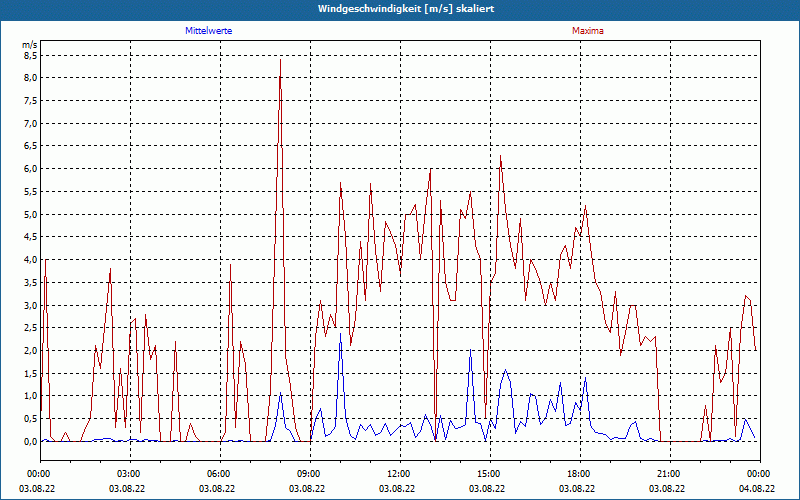Click the red Maxima peak after 15:00

pyautogui.click(x=501, y=156)
